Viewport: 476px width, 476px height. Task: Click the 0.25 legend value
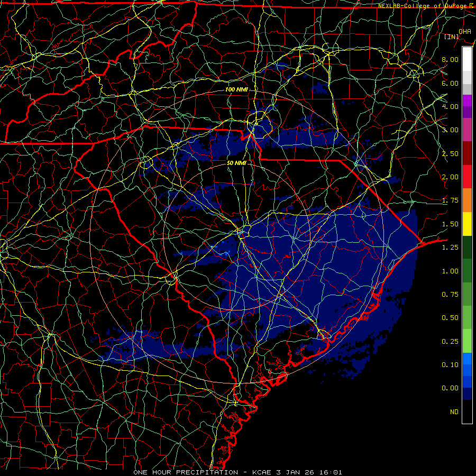click(450, 342)
